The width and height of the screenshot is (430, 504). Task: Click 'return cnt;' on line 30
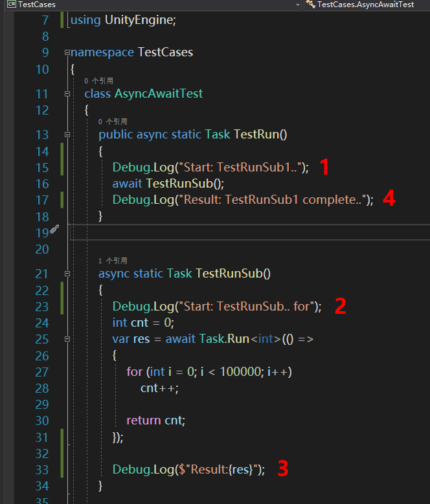pos(156,421)
